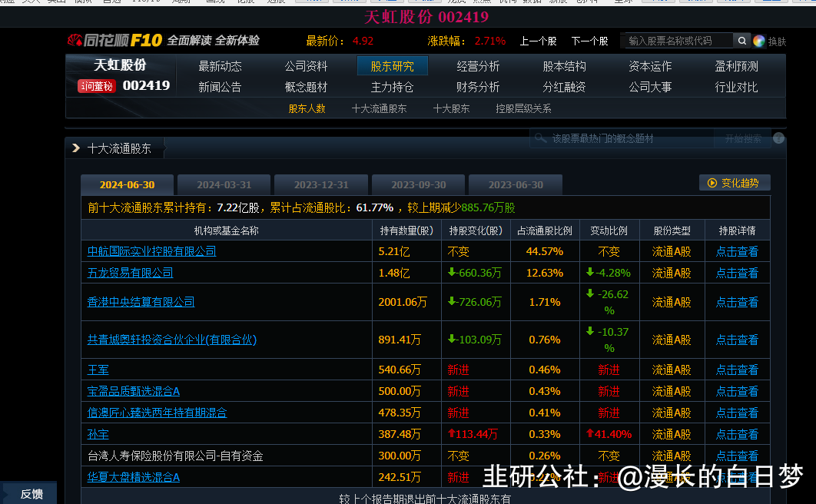
Task: Open the 资本运作 menu
Action: pos(650,67)
